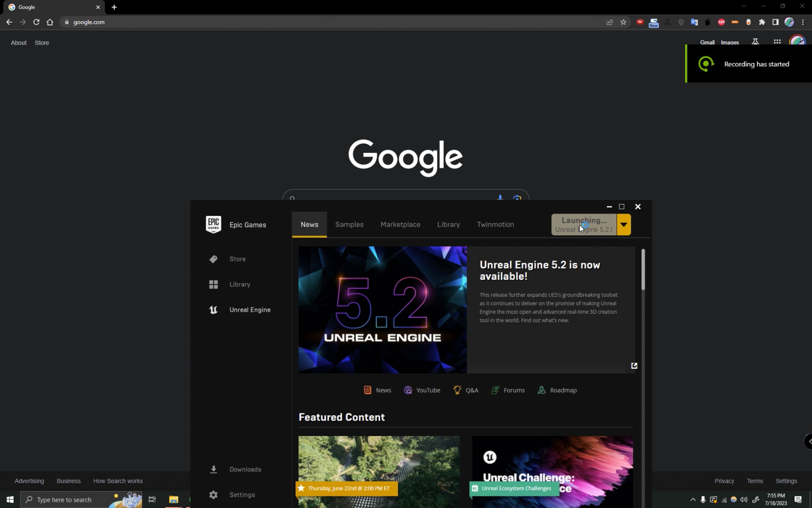Click the Windows taskbar search box
The width and height of the screenshot is (812, 508).
coord(64,500)
